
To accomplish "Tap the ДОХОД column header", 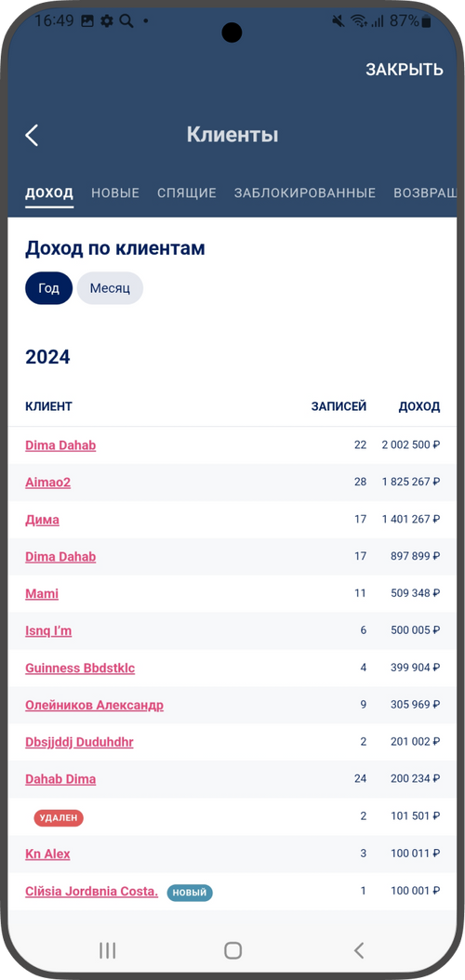I will [x=419, y=407].
